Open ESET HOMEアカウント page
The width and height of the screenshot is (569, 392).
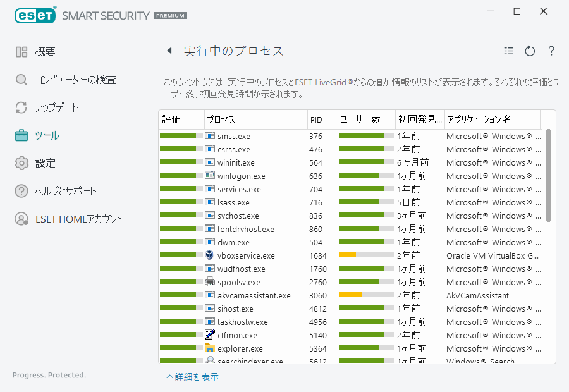point(78,219)
